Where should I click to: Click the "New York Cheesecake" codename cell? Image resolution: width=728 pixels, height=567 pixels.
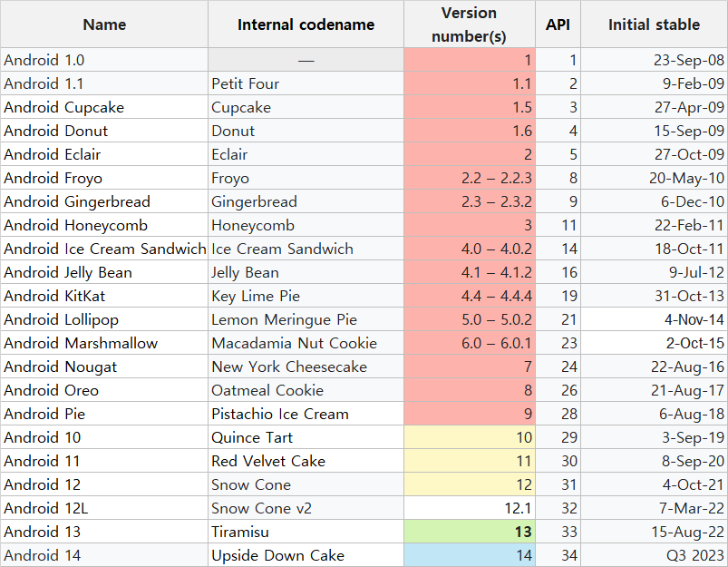click(306, 367)
